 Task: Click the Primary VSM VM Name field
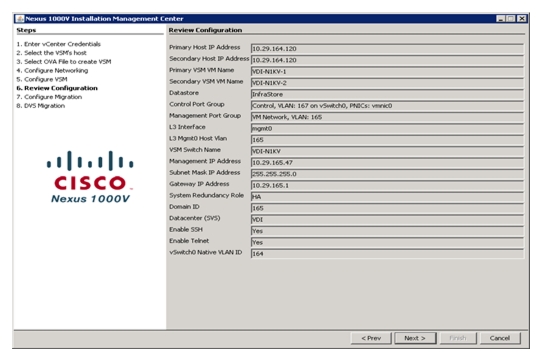click(x=388, y=72)
